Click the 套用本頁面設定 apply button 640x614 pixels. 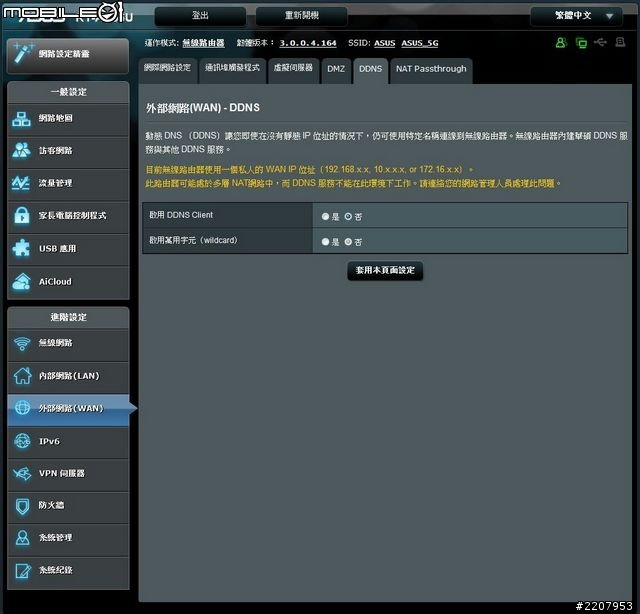385,271
